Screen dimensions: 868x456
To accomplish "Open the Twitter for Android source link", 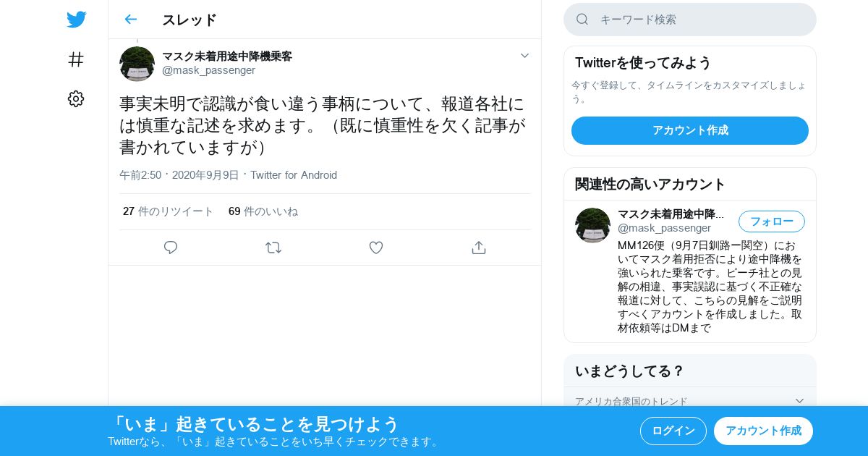I will [x=294, y=175].
